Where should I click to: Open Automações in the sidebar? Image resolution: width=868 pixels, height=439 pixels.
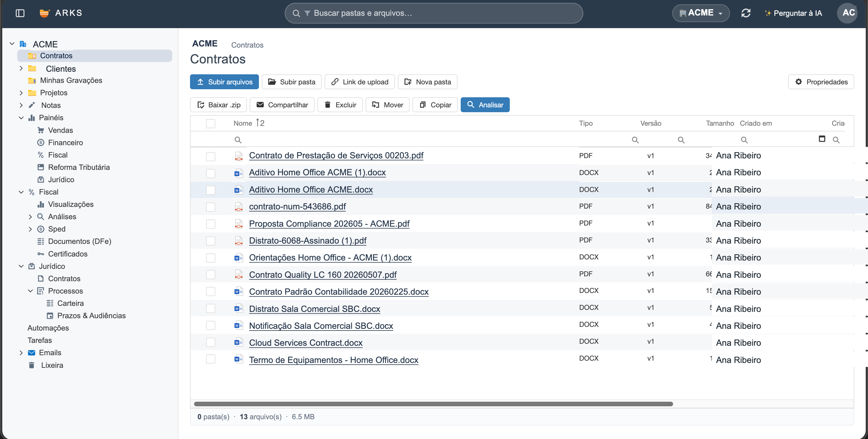click(x=48, y=328)
